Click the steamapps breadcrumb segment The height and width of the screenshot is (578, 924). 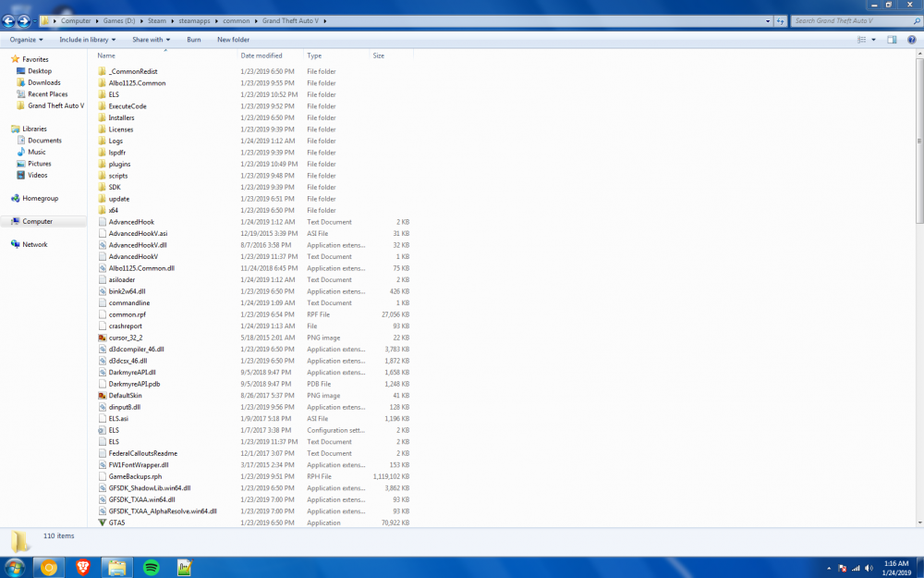tap(194, 20)
